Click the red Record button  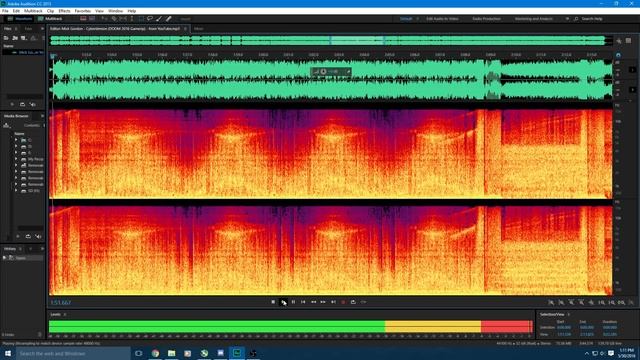pos(343,302)
